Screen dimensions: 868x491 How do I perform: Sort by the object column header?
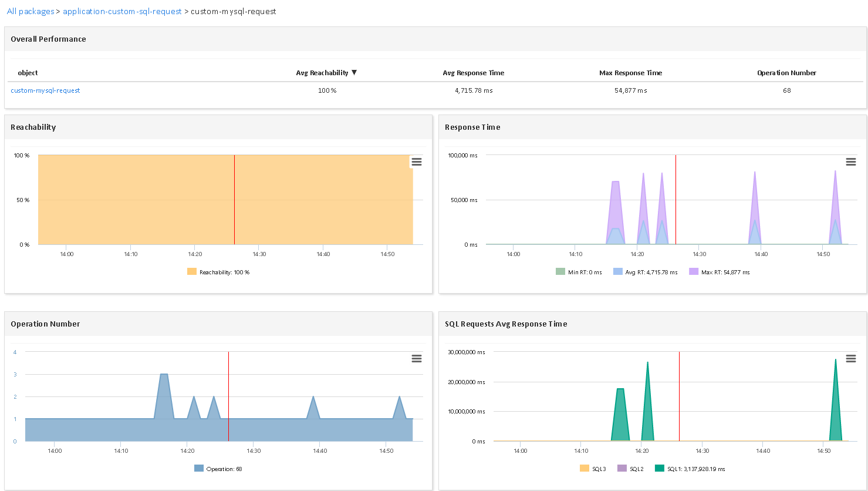coord(28,73)
